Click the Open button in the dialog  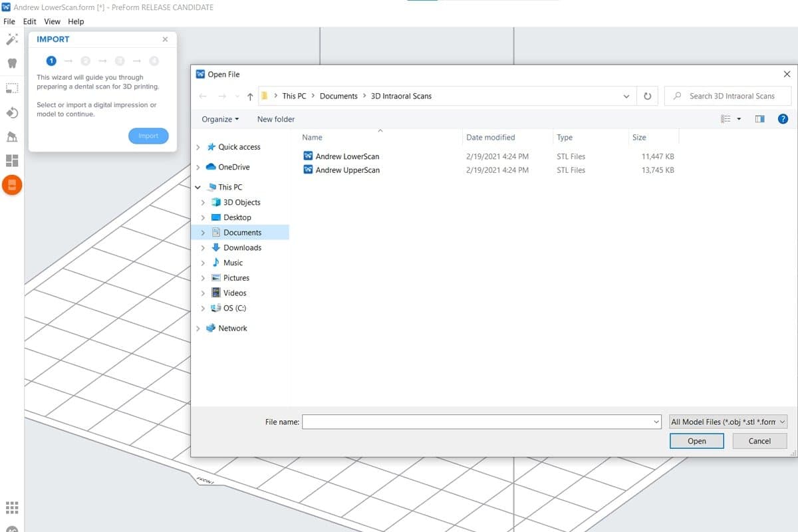(696, 441)
